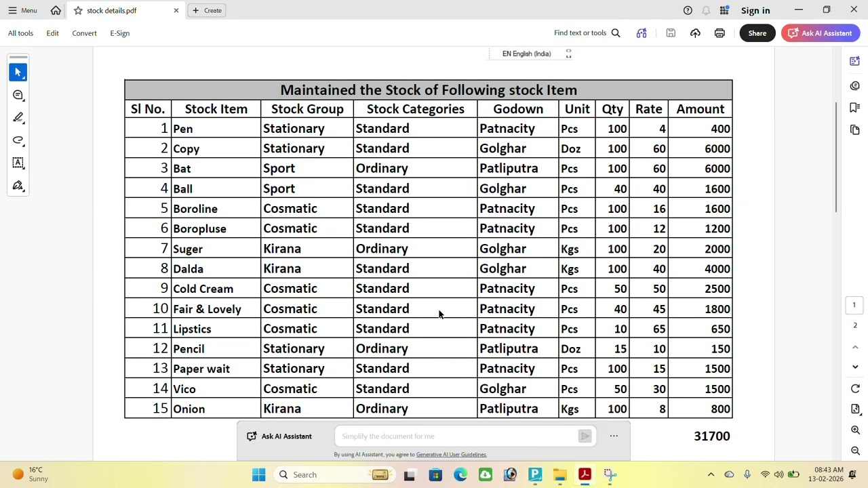868x488 pixels.
Task: Click Ask AI Assistant in bottom bar
Action: click(x=279, y=436)
